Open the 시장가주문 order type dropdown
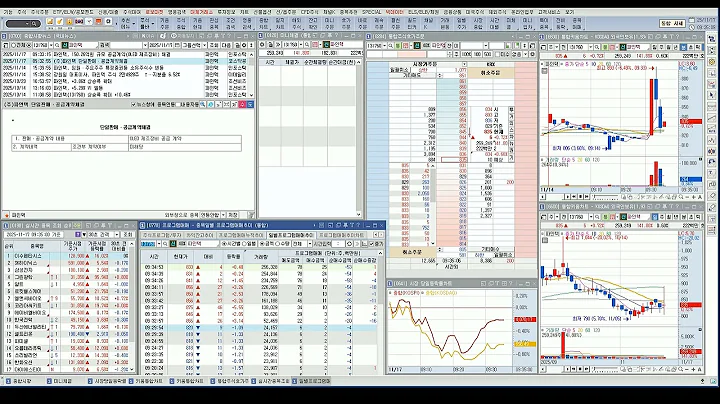 pyautogui.click(x=464, y=63)
